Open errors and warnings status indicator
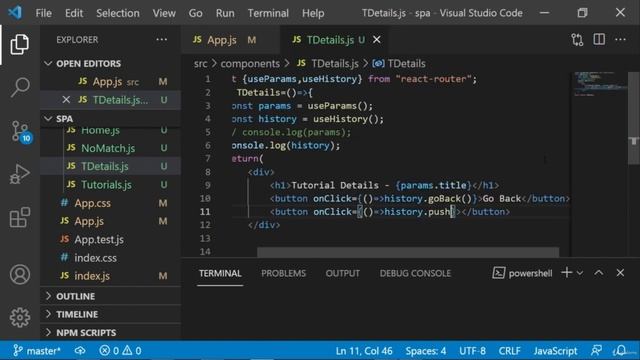This screenshot has height=360, width=640. click(x=120, y=351)
